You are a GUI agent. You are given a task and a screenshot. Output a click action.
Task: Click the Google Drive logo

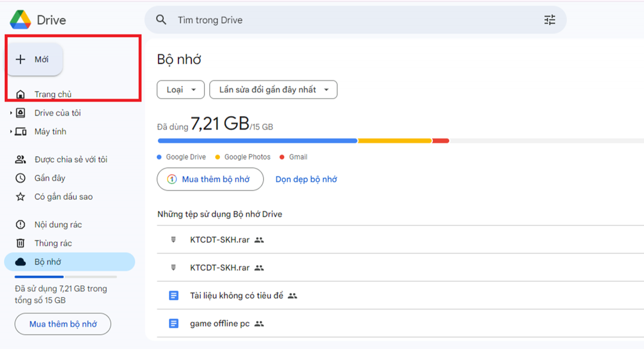20,20
